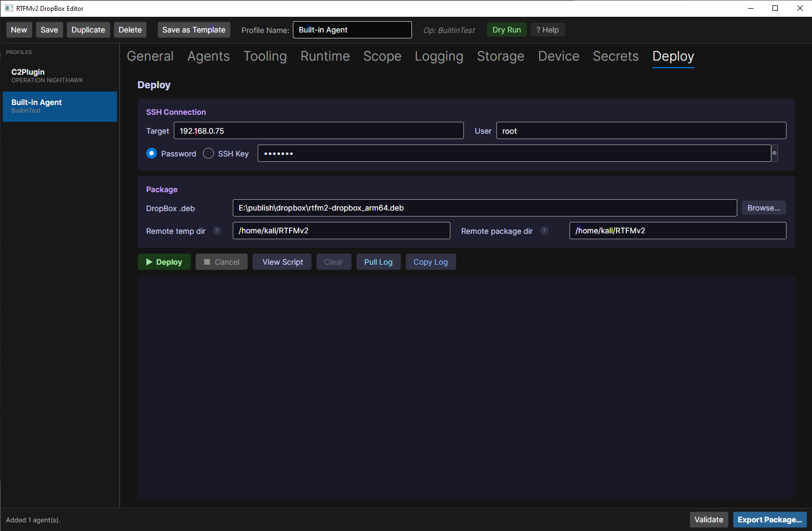This screenshot has width=812, height=531.
Task: Click help icon next to Remote temp dir
Action: pos(217,231)
